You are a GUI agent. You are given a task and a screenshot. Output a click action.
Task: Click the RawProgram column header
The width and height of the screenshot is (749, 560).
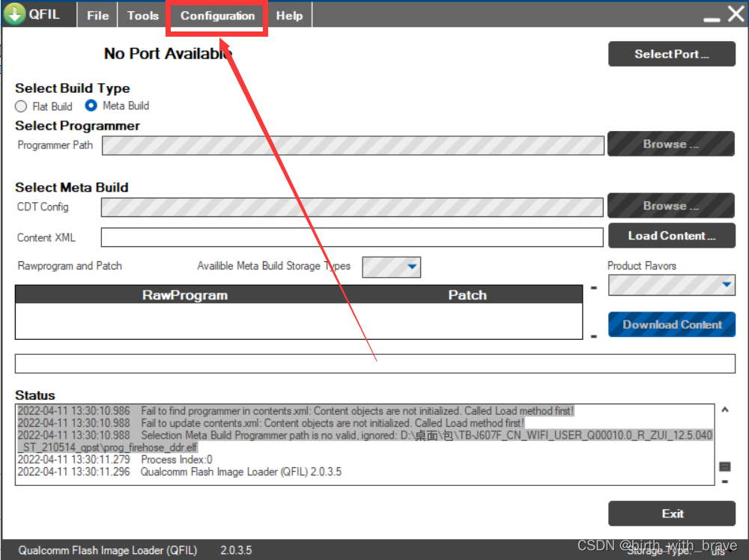[184, 295]
